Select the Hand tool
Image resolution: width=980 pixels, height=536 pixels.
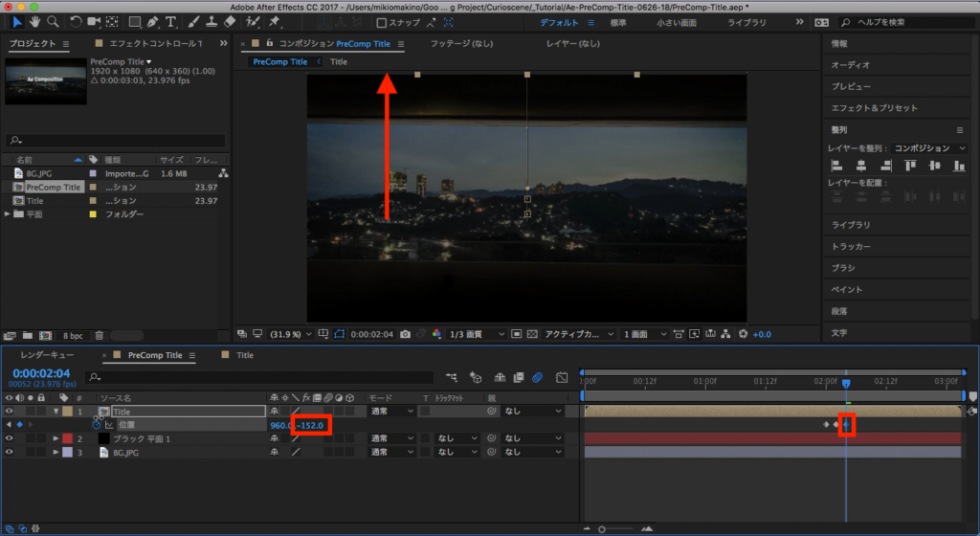point(34,21)
